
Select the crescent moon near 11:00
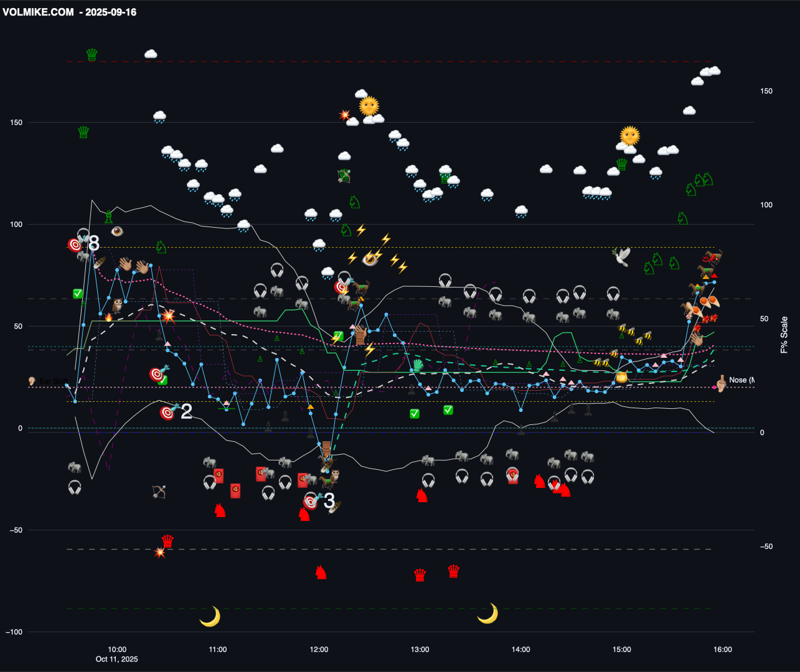pos(210,617)
